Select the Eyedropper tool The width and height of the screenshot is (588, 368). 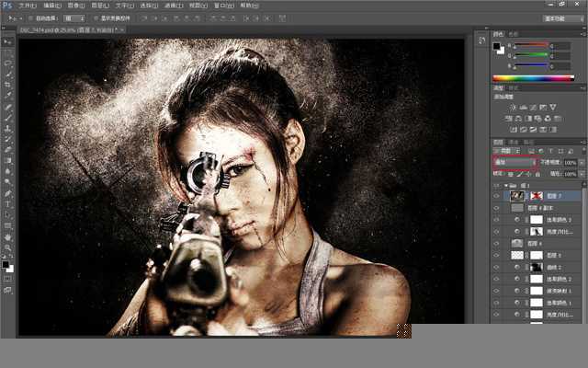[x=7, y=96]
